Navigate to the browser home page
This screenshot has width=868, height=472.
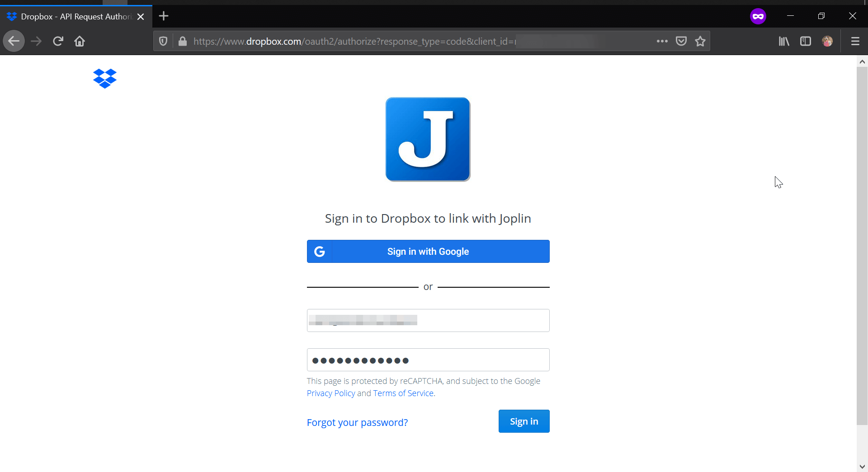[80, 41]
